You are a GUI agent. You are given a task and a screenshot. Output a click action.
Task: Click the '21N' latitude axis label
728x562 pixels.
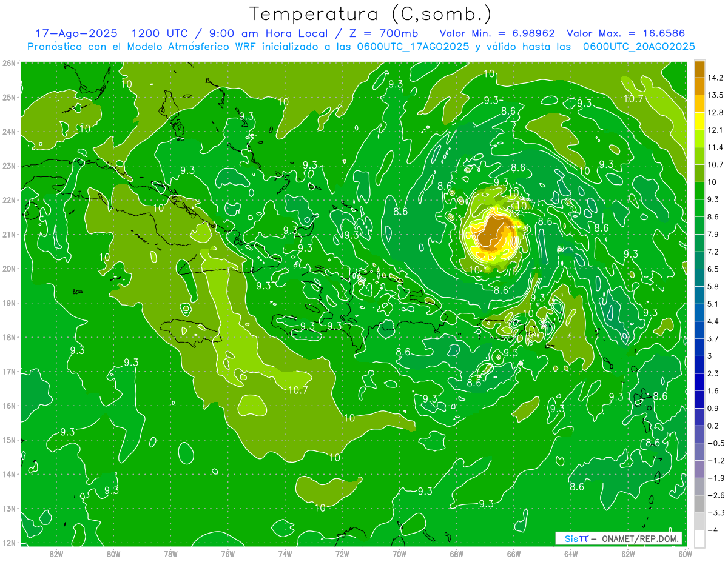[9, 234]
